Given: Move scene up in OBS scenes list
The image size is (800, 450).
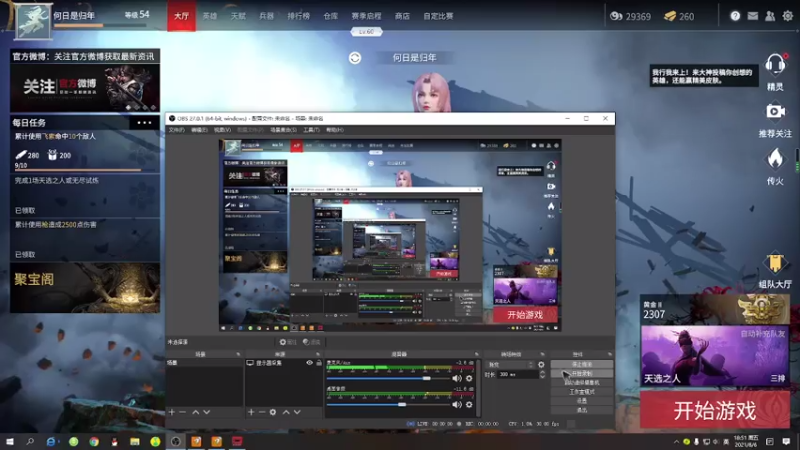Looking at the screenshot, I should (195, 412).
